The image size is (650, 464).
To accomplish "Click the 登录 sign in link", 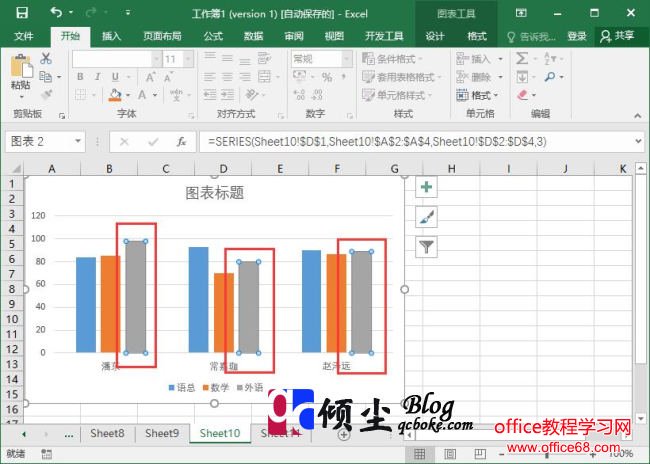I will coord(577,36).
